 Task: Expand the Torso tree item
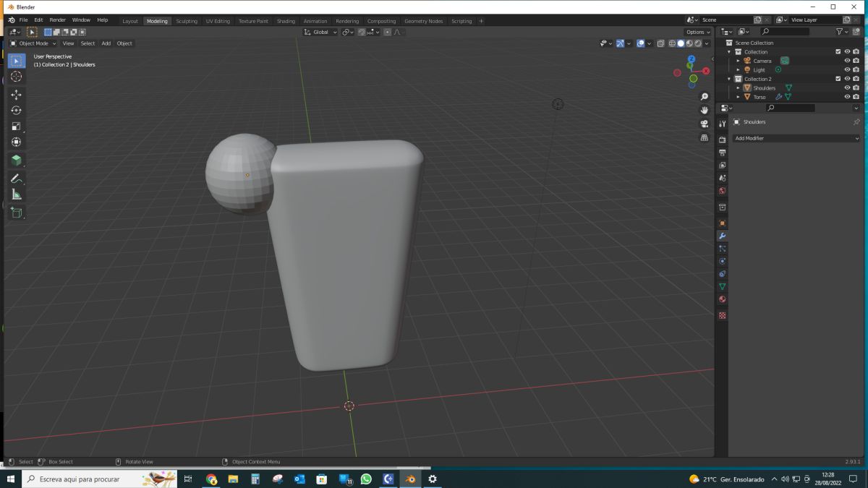pyautogui.click(x=738, y=97)
